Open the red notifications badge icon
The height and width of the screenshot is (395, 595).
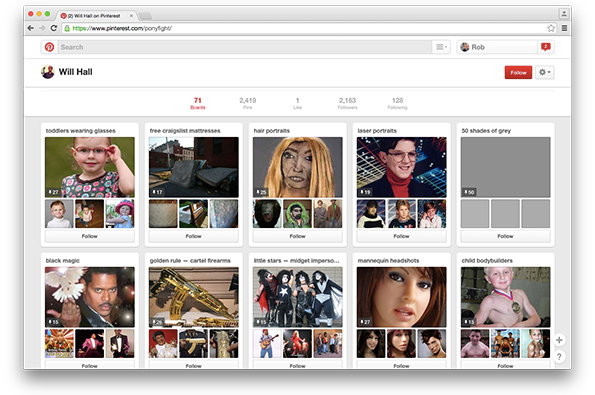click(x=546, y=47)
